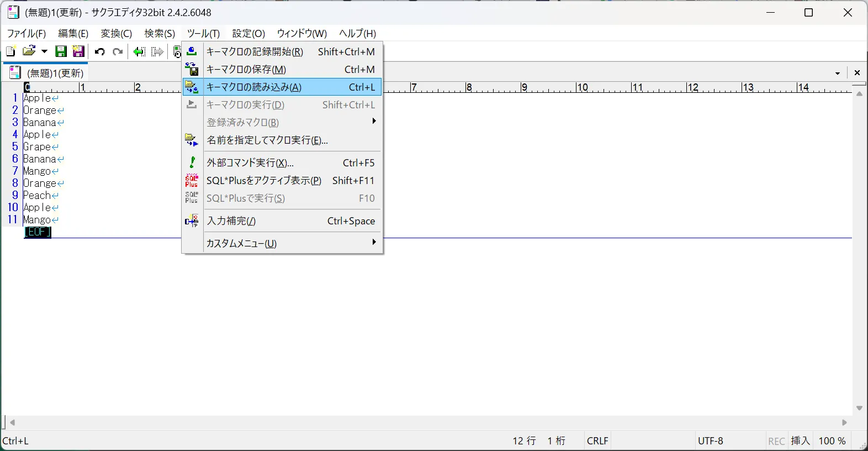Image resolution: width=868 pixels, height=451 pixels.
Task: Choose キーマクロの保存 from the menu
Action: click(x=246, y=70)
